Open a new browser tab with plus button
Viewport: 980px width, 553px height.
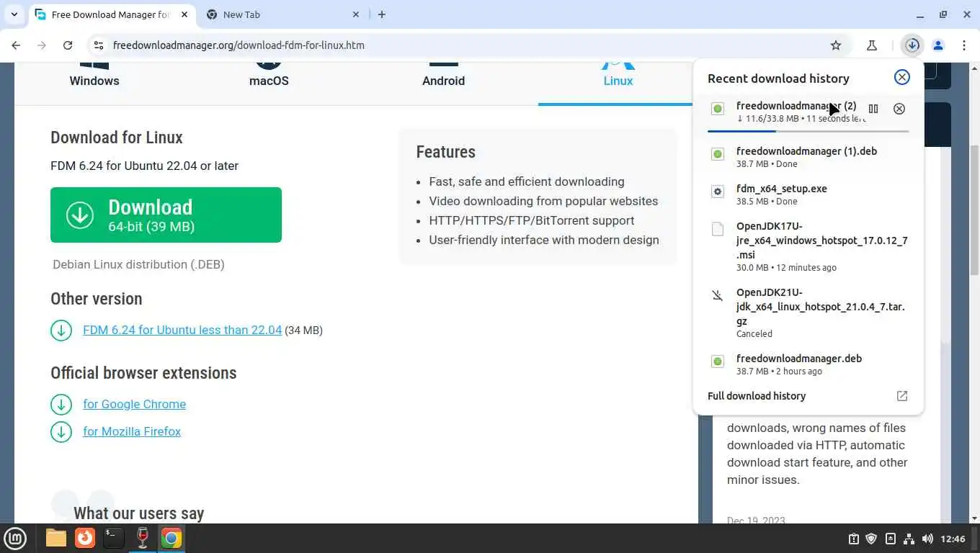[382, 14]
